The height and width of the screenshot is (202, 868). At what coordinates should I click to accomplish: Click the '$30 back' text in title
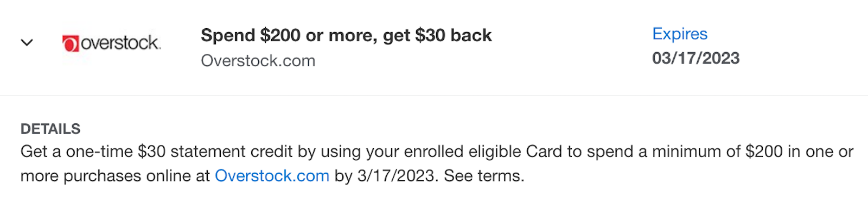pos(453,35)
